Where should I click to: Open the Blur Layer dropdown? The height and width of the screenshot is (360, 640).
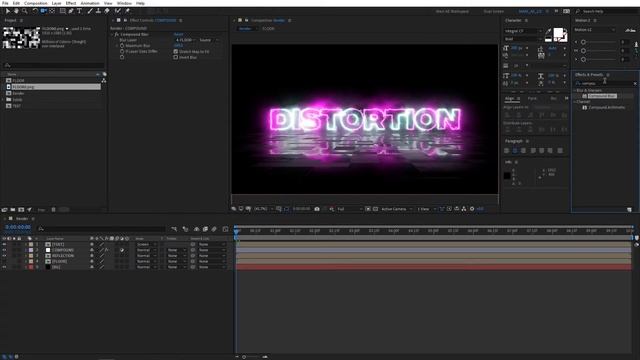pyautogui.click(x=185, y=40)
